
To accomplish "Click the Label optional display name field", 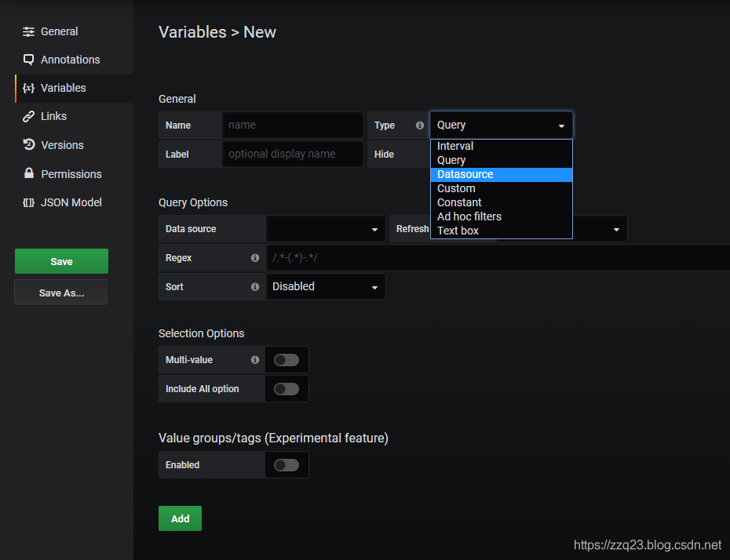I will [x=292, y=154].
